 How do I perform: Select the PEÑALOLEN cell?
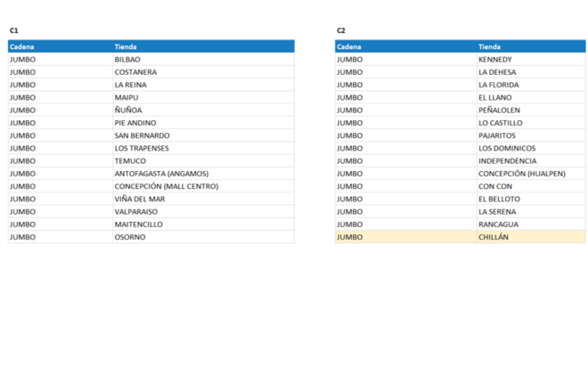click(x=499, y=110)
